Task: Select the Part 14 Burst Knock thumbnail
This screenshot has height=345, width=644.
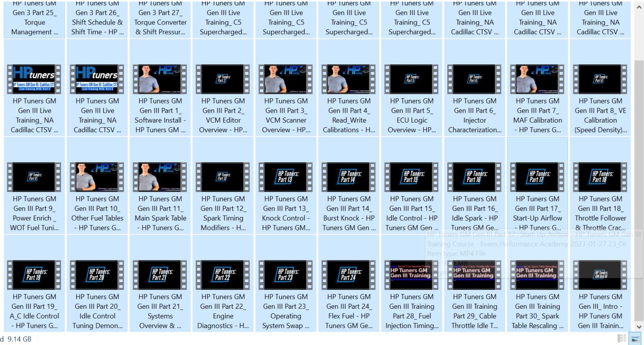Action: pos(349,177)
